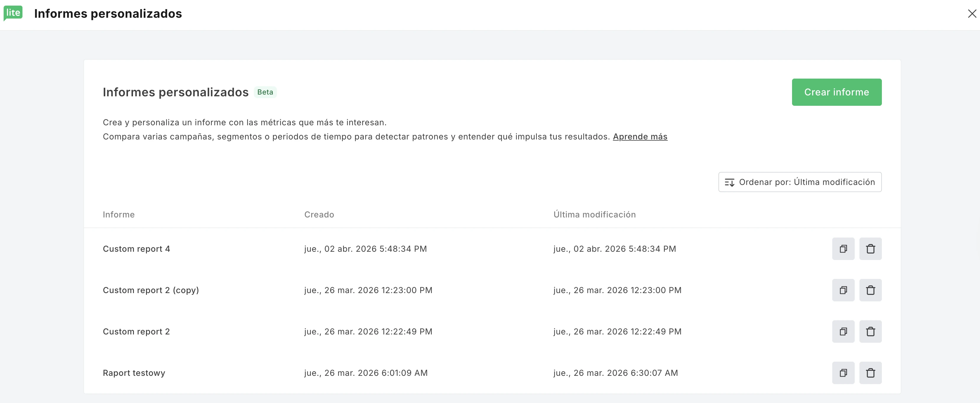Delete the Raport testowy report
Viewport: 980px width, 403px height.
[x=870, y=373]
